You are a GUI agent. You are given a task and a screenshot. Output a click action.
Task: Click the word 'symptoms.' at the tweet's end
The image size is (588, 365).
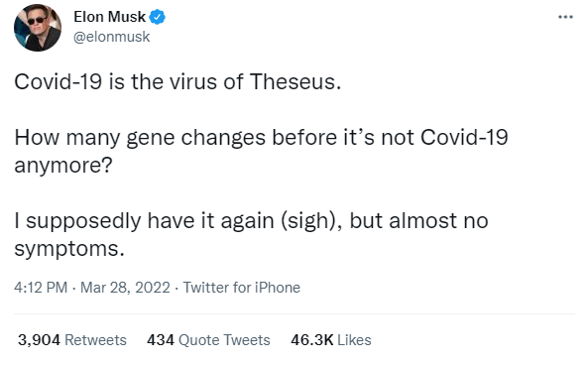69,248
